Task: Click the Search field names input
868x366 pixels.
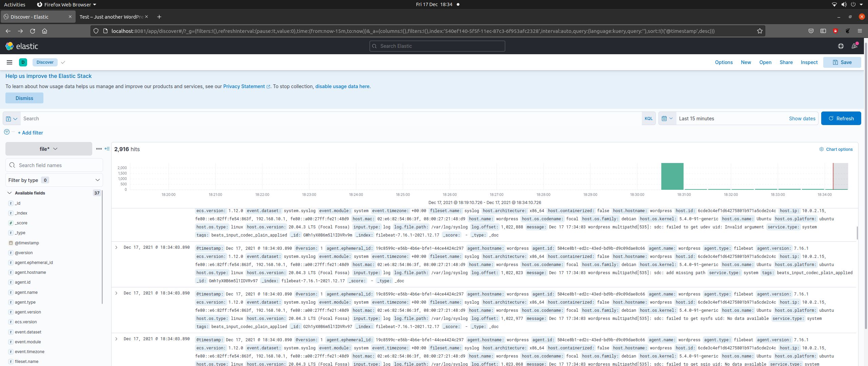Action: coord(54,165)
